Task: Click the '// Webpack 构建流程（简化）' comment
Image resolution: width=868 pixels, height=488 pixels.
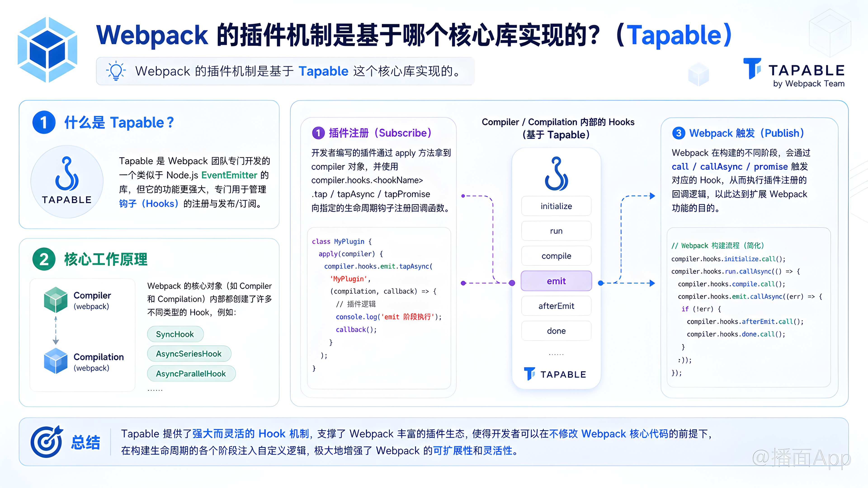Action: click(718, 246)
